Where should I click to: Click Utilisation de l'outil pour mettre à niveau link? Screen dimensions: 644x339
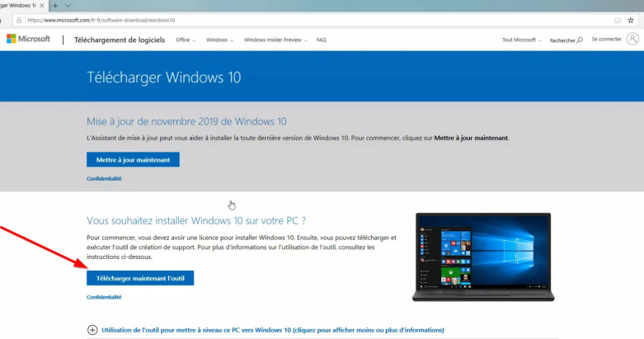point(273,330)
